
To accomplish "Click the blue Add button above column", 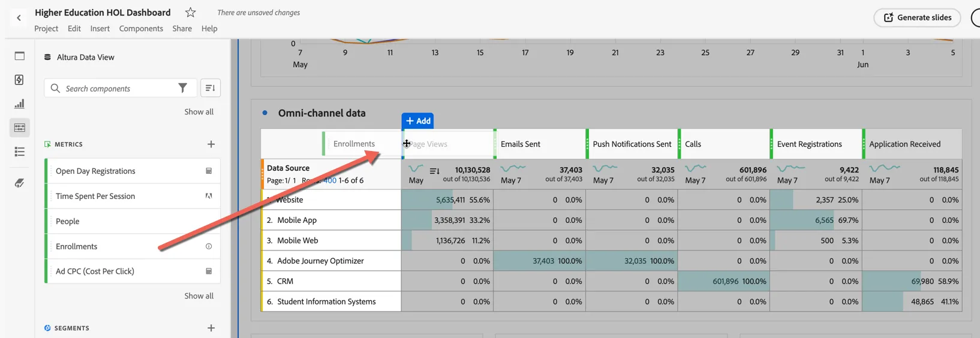I will click(x=417, y=120).
